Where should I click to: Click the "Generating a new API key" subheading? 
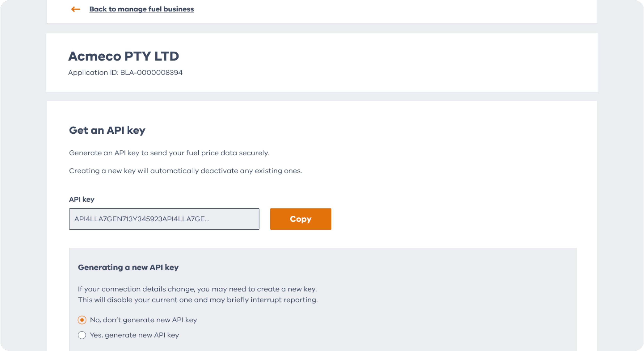click(128, 267)
